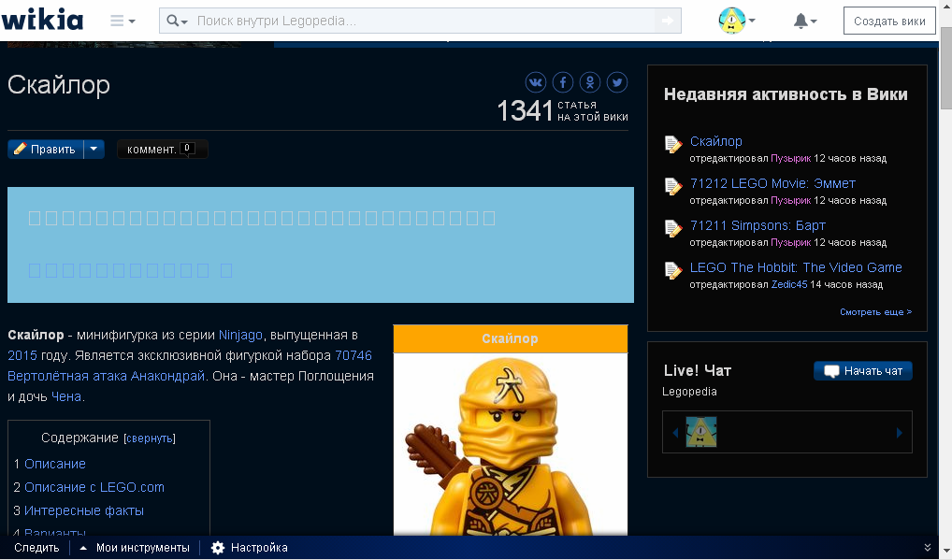Viewport: 952px width, 560px height.
Task: Jump to section Описание с LEGO.com
Action: pos(94,487)
